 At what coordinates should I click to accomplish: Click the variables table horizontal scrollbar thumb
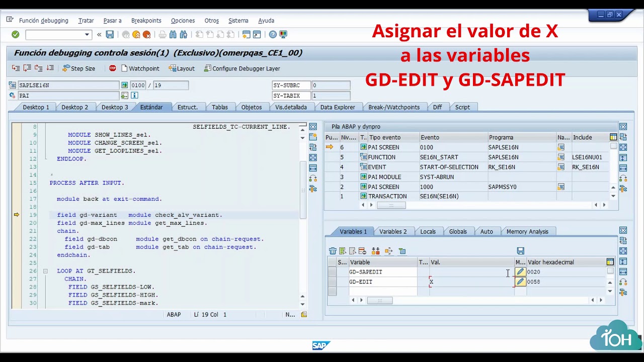coord(379,300)
